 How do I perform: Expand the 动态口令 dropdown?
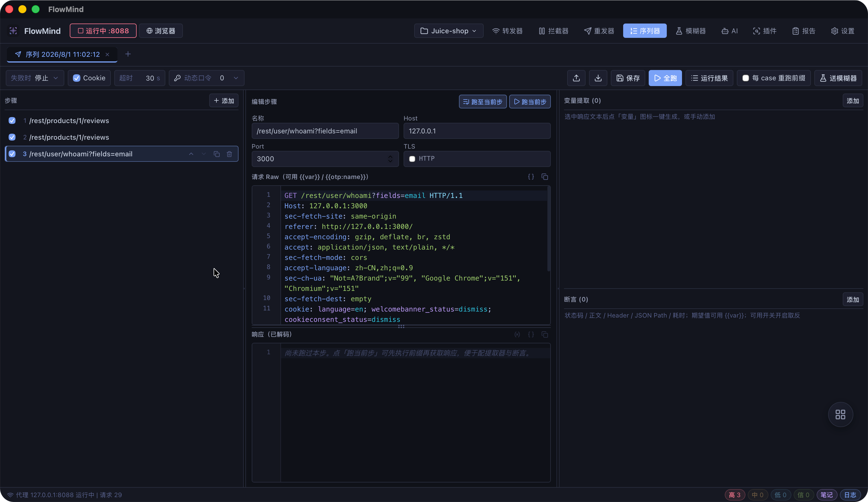(236, 78)
